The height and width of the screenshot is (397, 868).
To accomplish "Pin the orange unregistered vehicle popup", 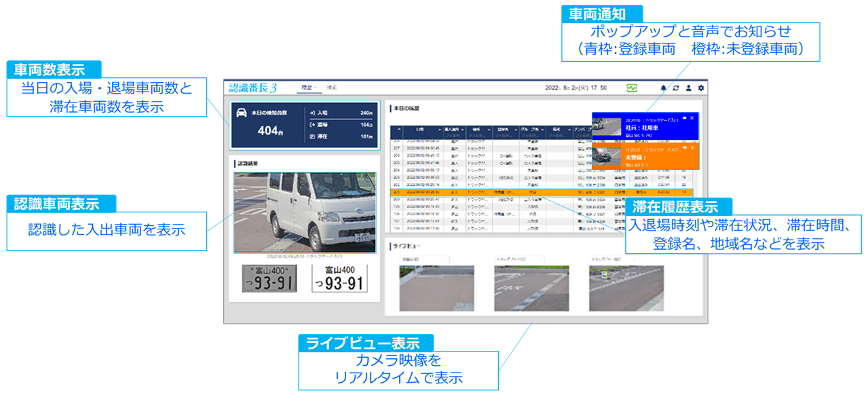I will [684, 148].
